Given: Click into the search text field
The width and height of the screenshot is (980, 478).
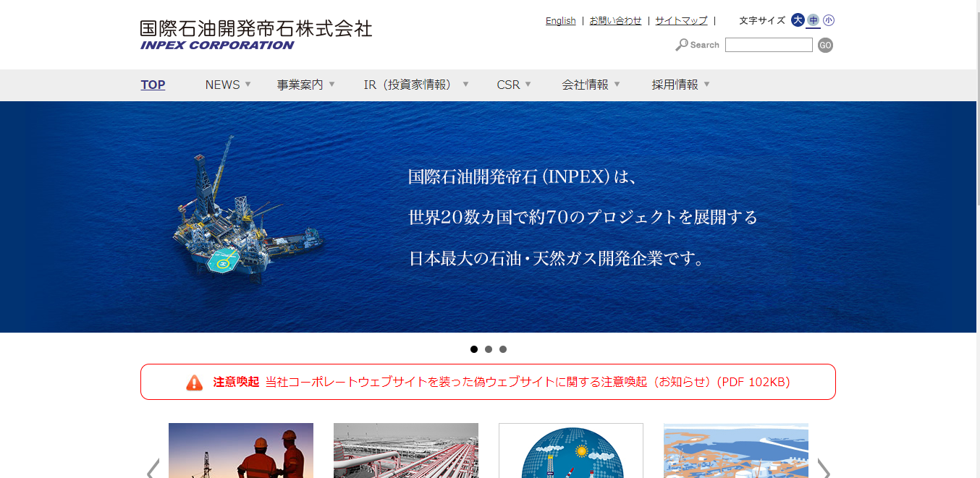Looking at the screenshot, I should pyautogui.click(x=769, y=45).
